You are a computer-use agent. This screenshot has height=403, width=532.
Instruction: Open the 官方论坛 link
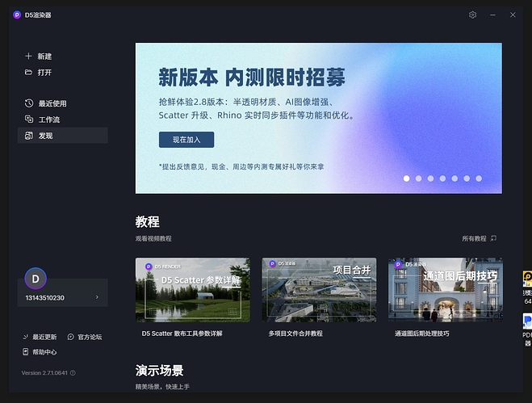(90, 337)
